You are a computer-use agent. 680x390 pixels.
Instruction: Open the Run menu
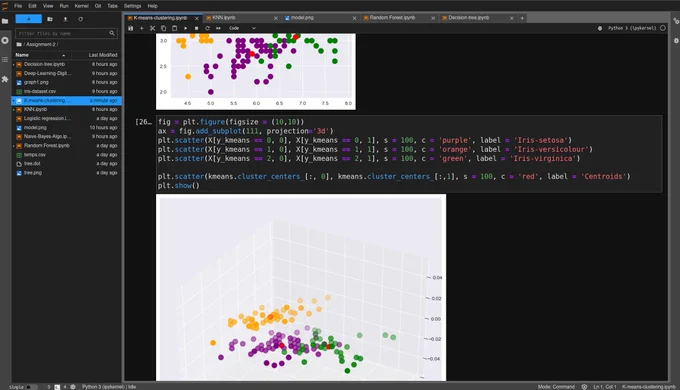pyautogui.click(x=64, y=6)
